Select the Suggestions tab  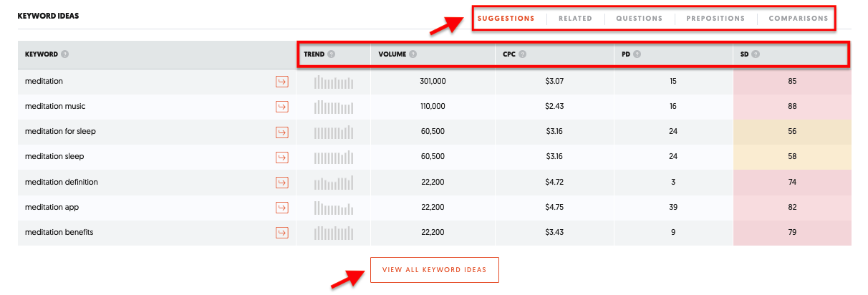506,19
